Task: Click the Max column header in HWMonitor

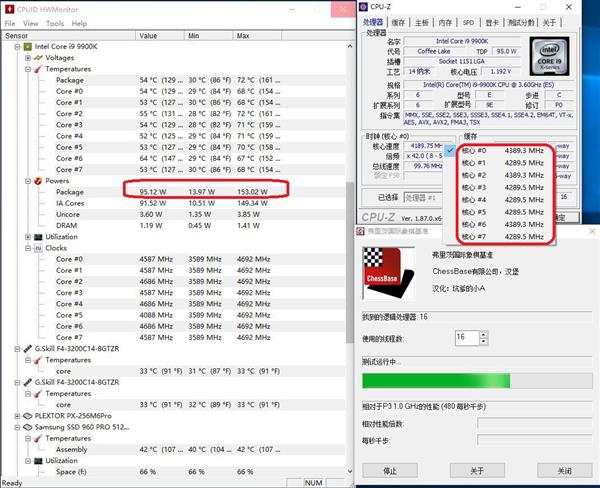Action: point(243,35)
